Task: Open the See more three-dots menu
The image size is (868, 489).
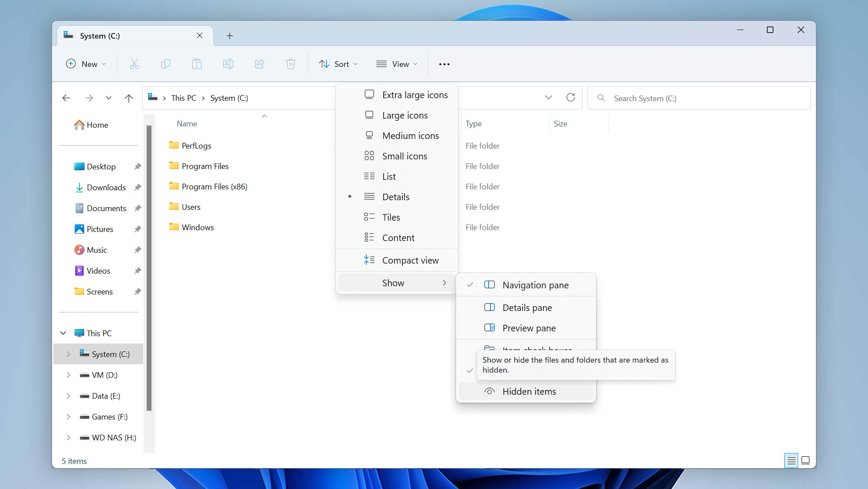Action: pyautogui.click(x=444, y=64)
